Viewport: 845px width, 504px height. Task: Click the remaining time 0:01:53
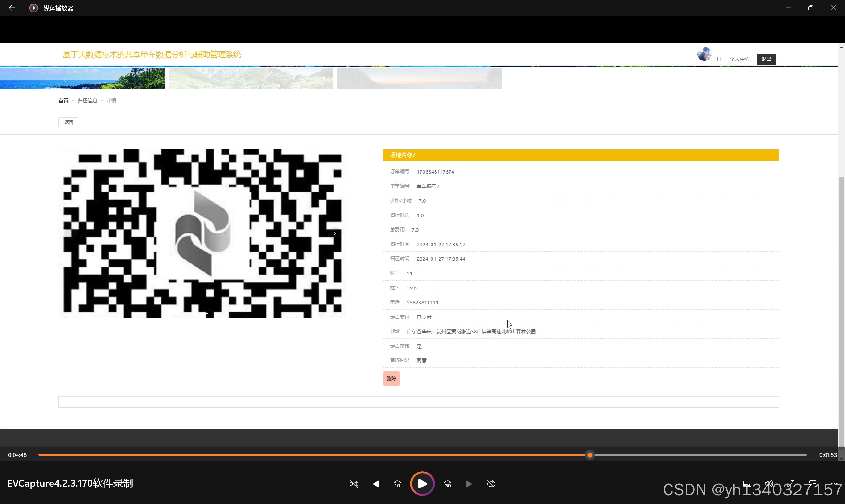(x=828, y=455)
